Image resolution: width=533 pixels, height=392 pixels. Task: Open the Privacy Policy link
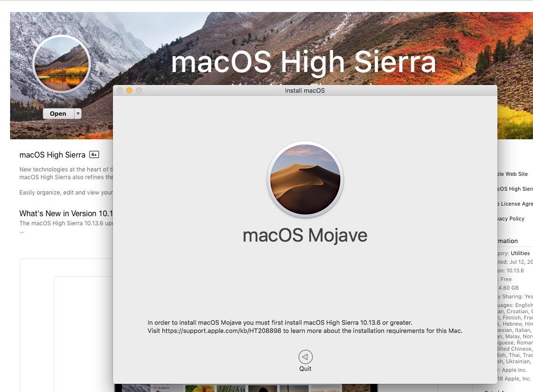coord(511,219)
